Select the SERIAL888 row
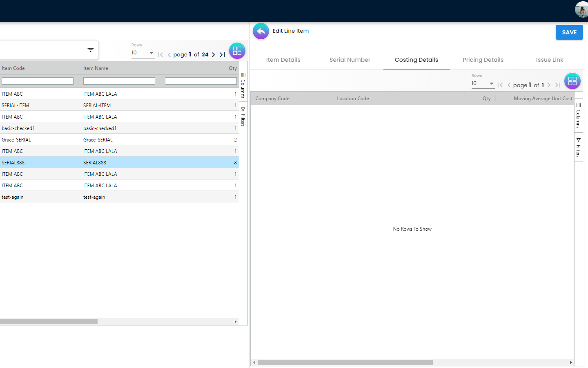The width and height of the screenshot is (588, 368). point(118,162)
